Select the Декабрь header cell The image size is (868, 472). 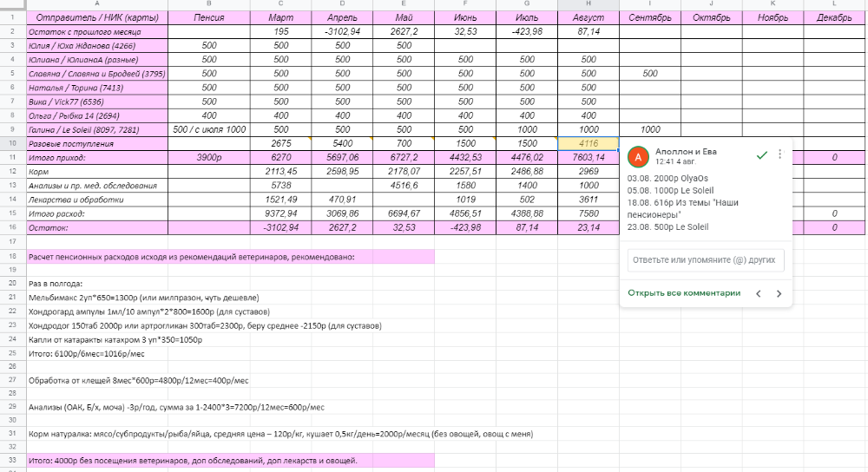point(833,17)
